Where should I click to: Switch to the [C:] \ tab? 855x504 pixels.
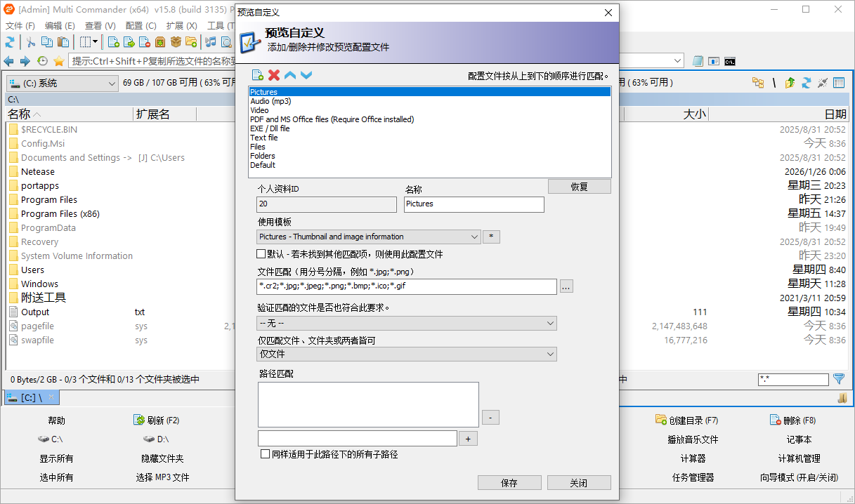[x=31, y=397]
